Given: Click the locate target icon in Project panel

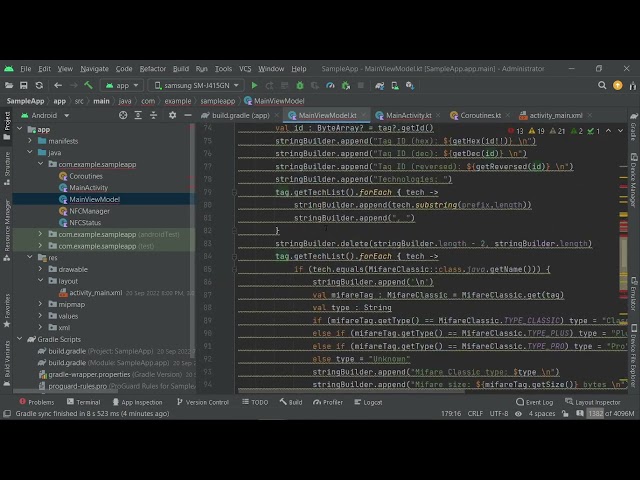Looking at the screenshot, I should (x=123, y=116).
